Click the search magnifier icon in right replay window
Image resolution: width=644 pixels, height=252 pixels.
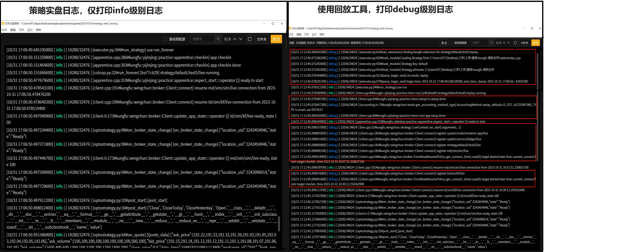point(492,43)
